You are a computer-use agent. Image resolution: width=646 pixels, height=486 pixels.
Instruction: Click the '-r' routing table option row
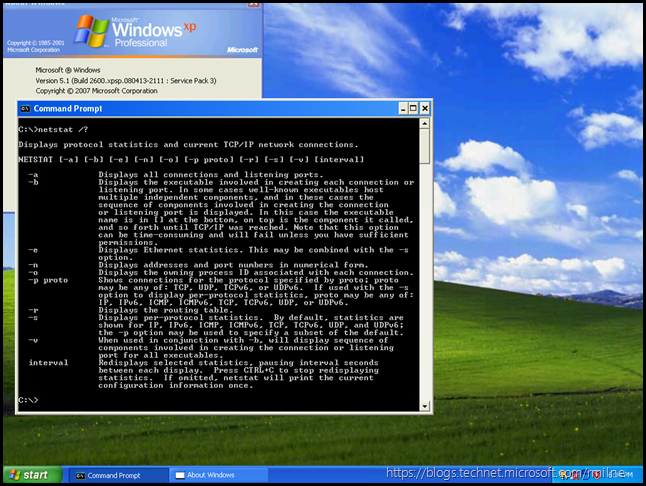pos(131,310)
